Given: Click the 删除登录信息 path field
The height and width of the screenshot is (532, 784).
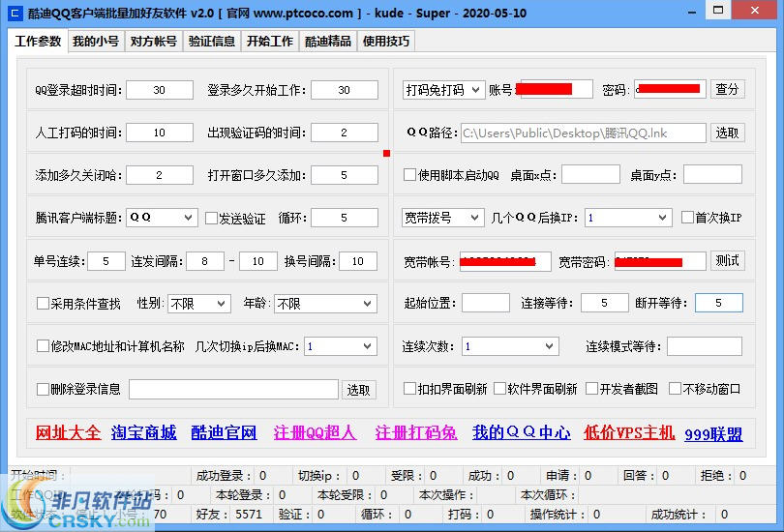Looking at the screenshot, I should (x=233, y=390).
